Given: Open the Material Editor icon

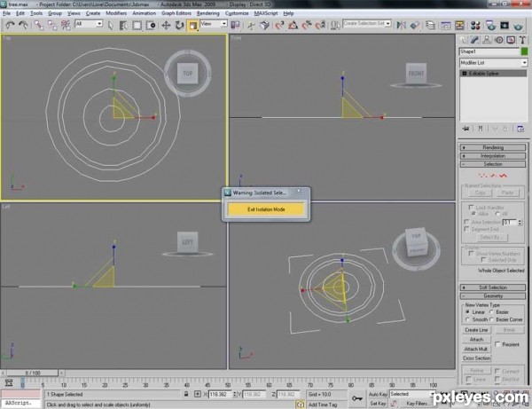Looking at the screenshot, I should [x=475, y=26].
